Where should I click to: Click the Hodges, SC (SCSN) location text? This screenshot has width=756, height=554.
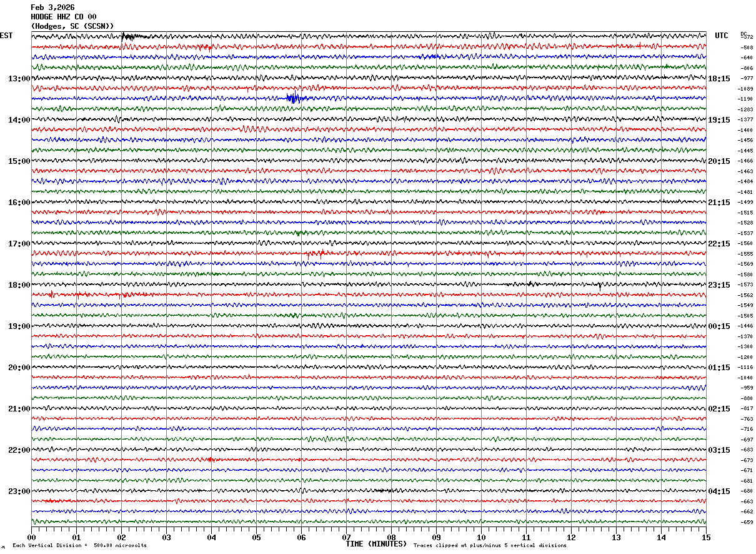point(72,26)
